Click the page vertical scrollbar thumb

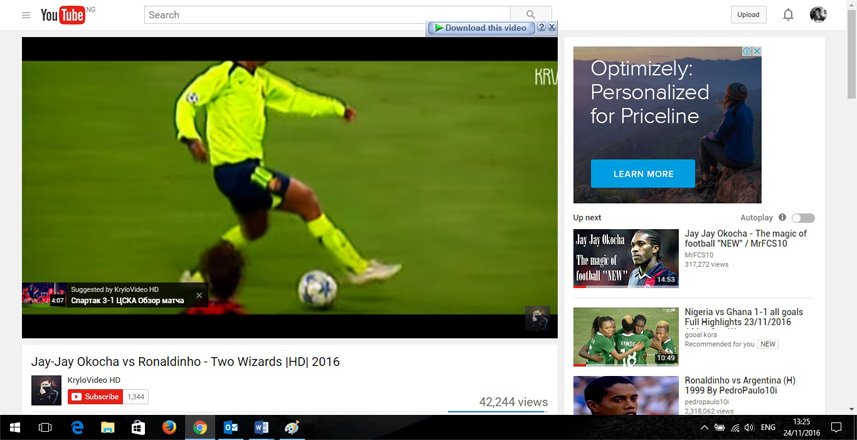[x=852, y=53]
